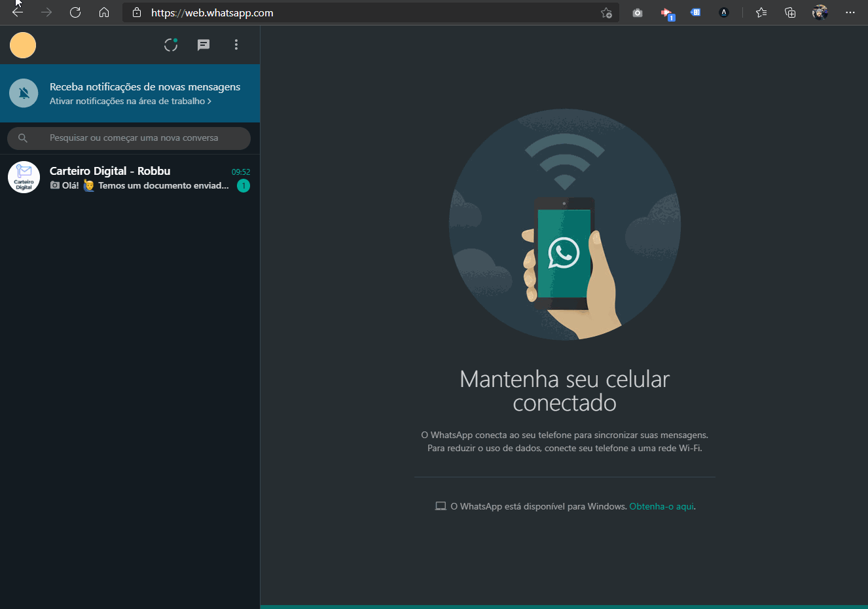Click the muted bell notification icon
The width and height of the screenshot is (868, 609).
click(24, 94)
